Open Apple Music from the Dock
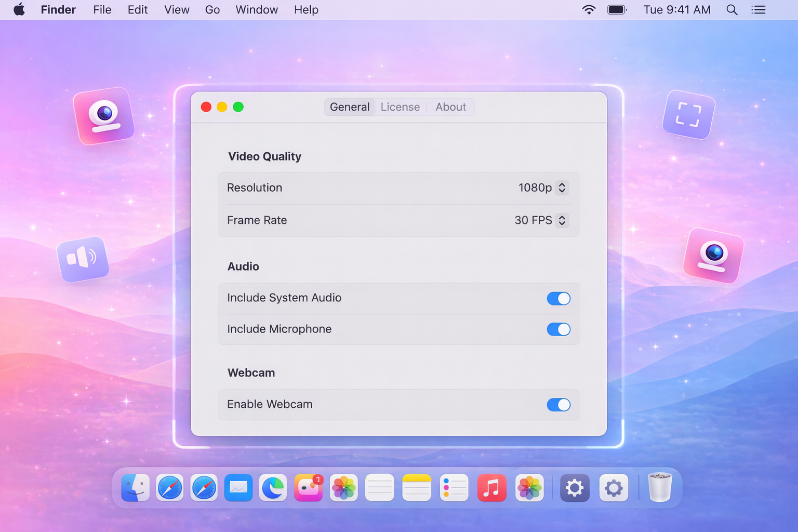 pos(491,487)
